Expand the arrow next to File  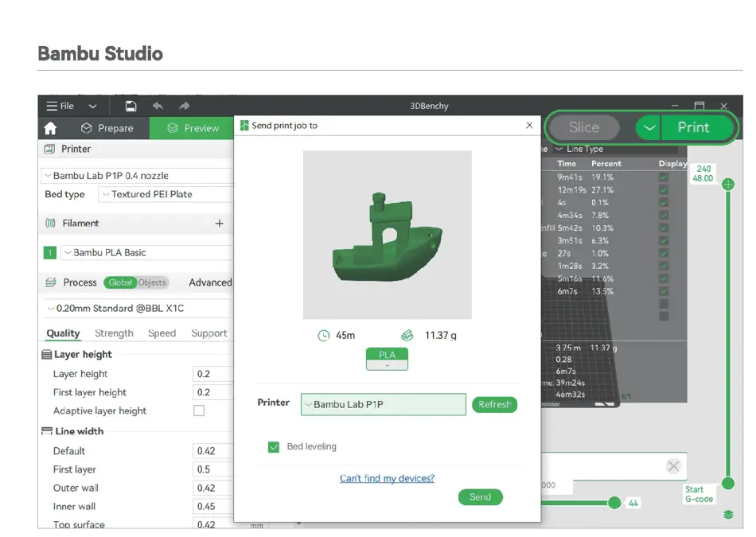[x=92, y=106]
